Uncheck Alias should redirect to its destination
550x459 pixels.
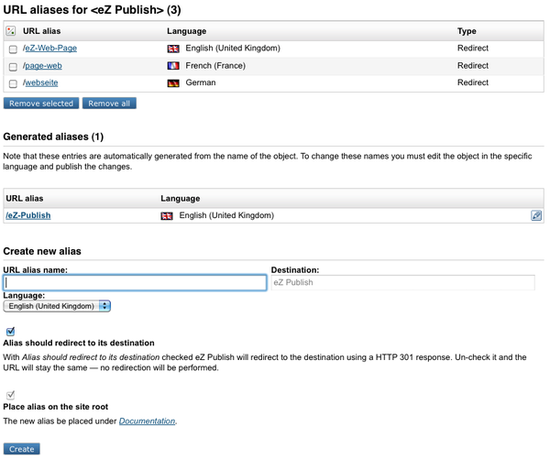(11, 331)
